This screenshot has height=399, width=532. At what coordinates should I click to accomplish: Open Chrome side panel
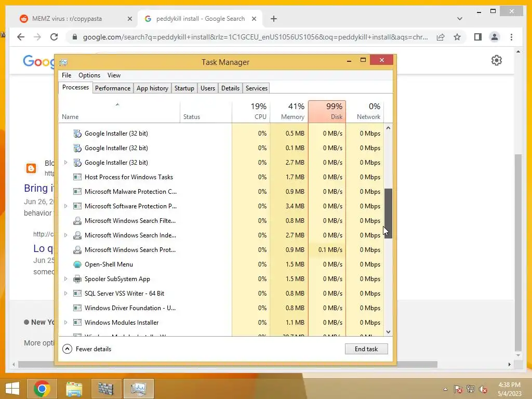point(478,37)
